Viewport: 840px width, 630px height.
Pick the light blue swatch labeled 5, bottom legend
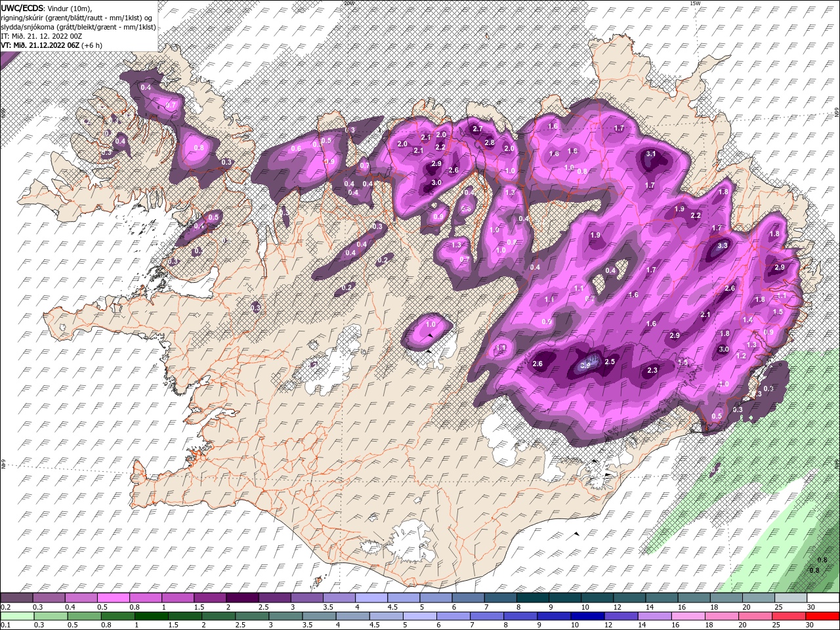(x=419, y=616)
